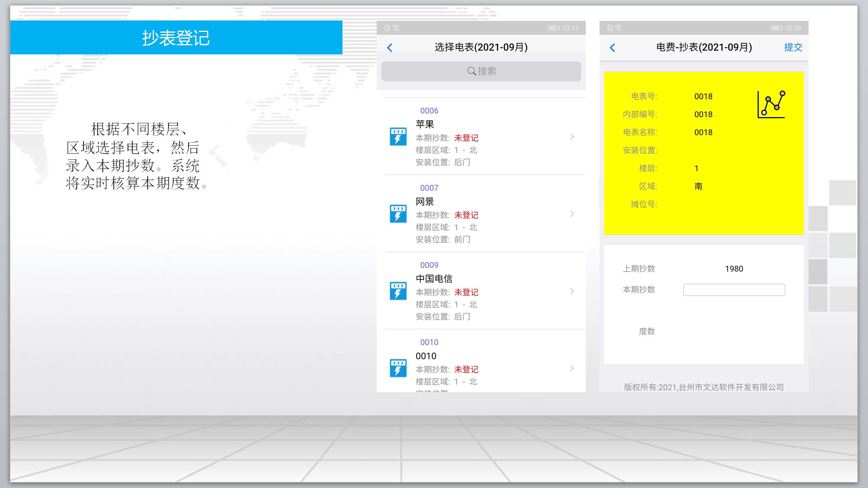Open the usage trend chart icon
868x488 pixels.
pyautogui.click(x=771, y=104)
